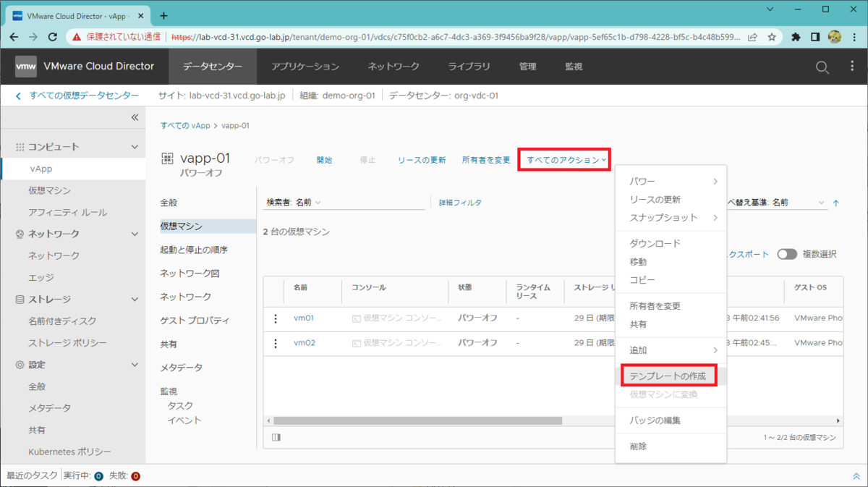The height and width of the screenshot is (487, 868).
Task: Expand the 追加 submenu
Action: coord(671,350)
